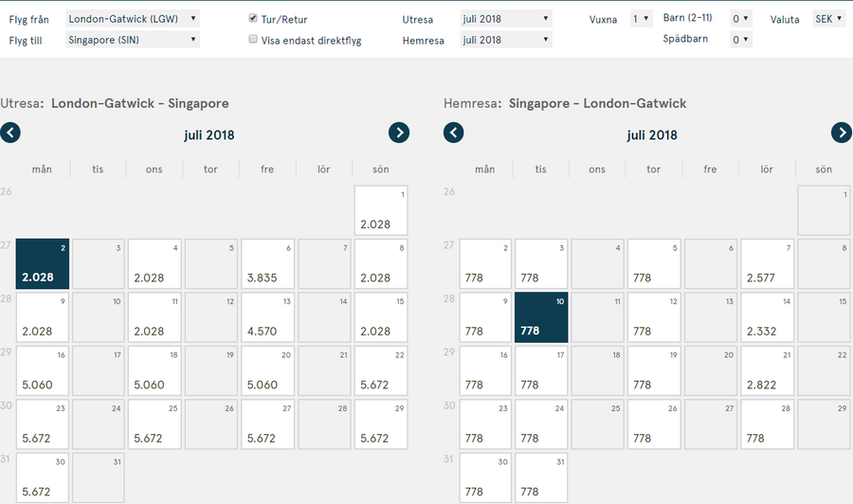Select outbound July 23 priced 5.672
The image size is (853, 504).
pos(43,424)
